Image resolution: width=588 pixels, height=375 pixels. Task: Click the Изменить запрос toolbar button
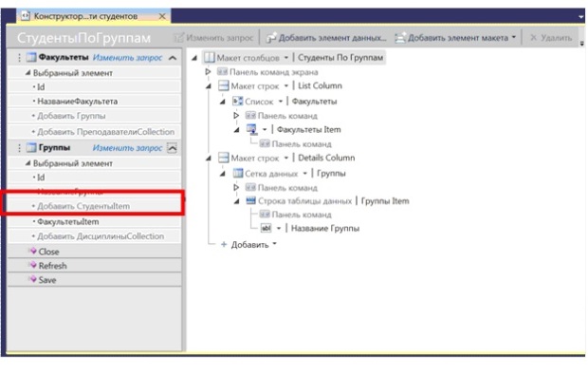214,38
